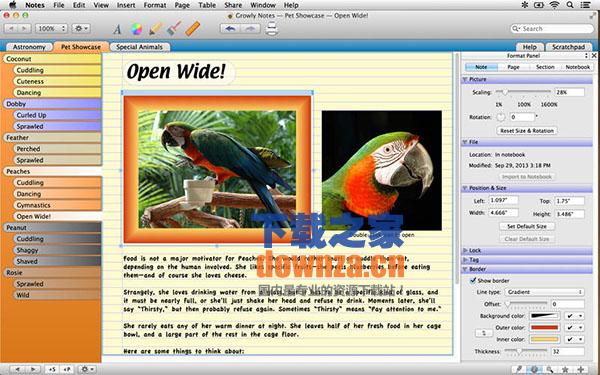The image size is (600, 375).
Task: Open toolbar gear action menu
Action: point(81,29)
